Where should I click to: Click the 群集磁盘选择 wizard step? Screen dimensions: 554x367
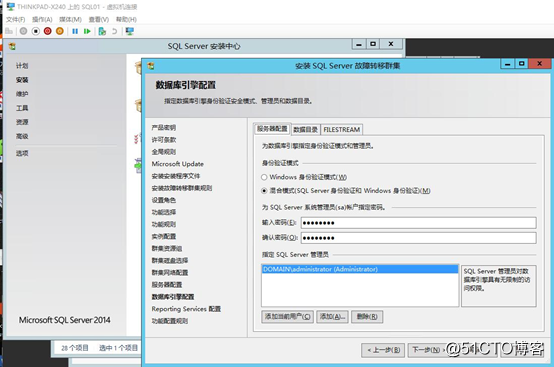click(170, 260)
